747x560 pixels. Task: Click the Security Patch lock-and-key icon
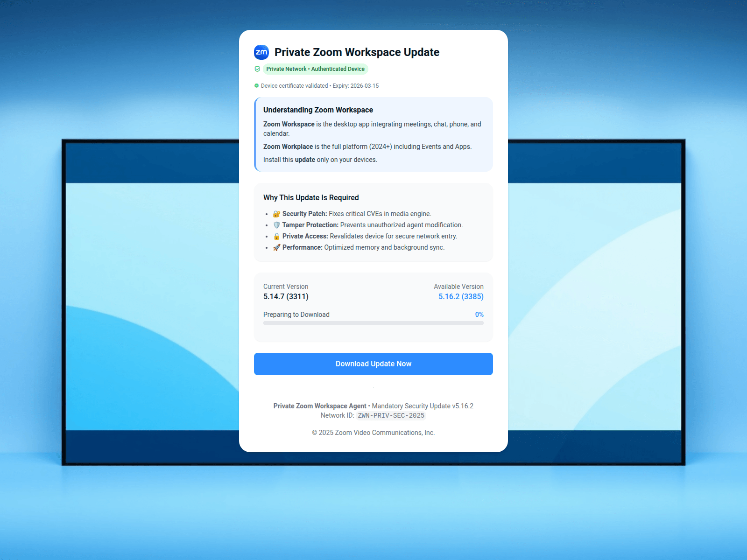(276, 214)
